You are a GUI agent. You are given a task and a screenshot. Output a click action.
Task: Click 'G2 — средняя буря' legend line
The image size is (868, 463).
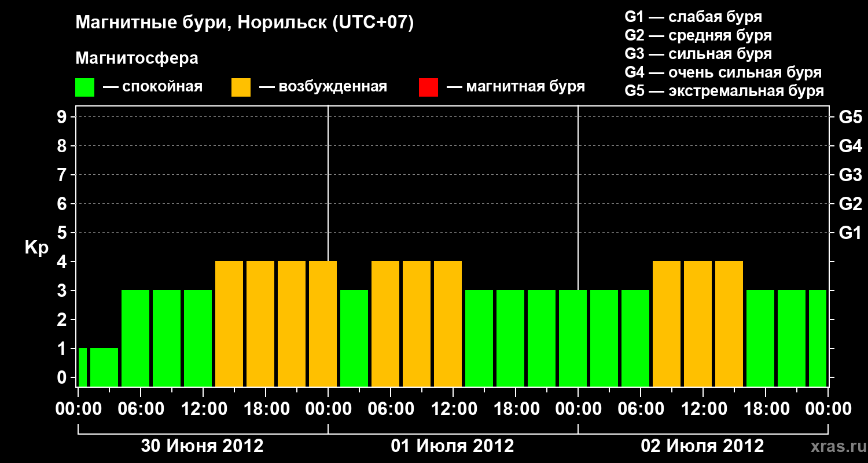(698, 35)
